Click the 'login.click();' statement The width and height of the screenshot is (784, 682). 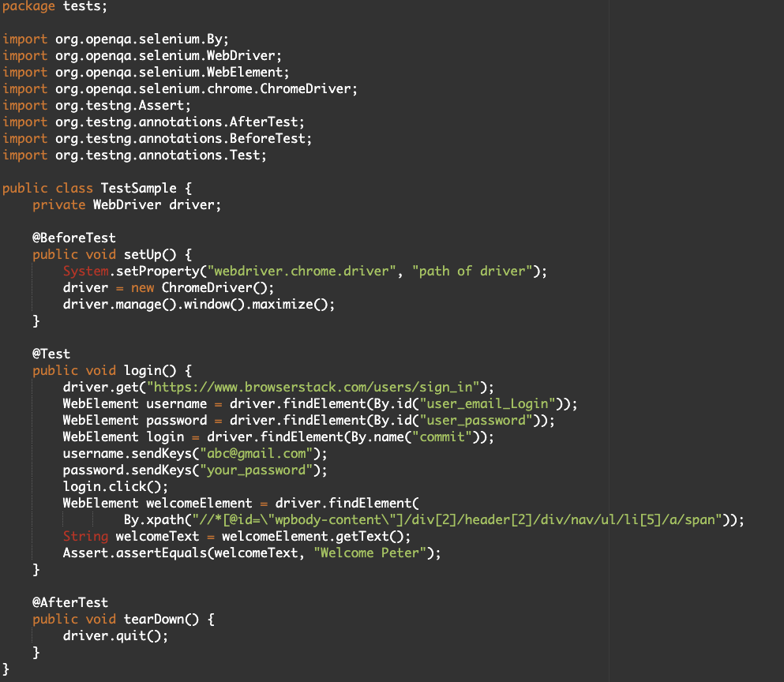(115, 486)
